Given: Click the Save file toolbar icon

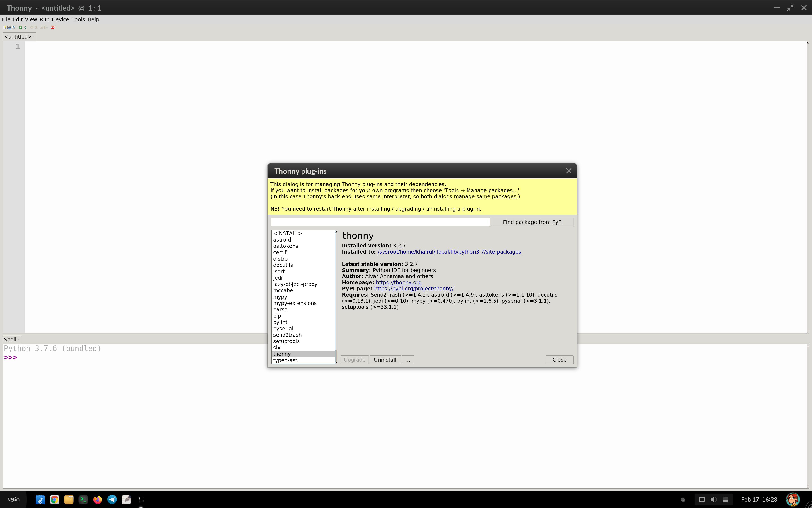Looking at the screenshot, I should tap(14, 28).
